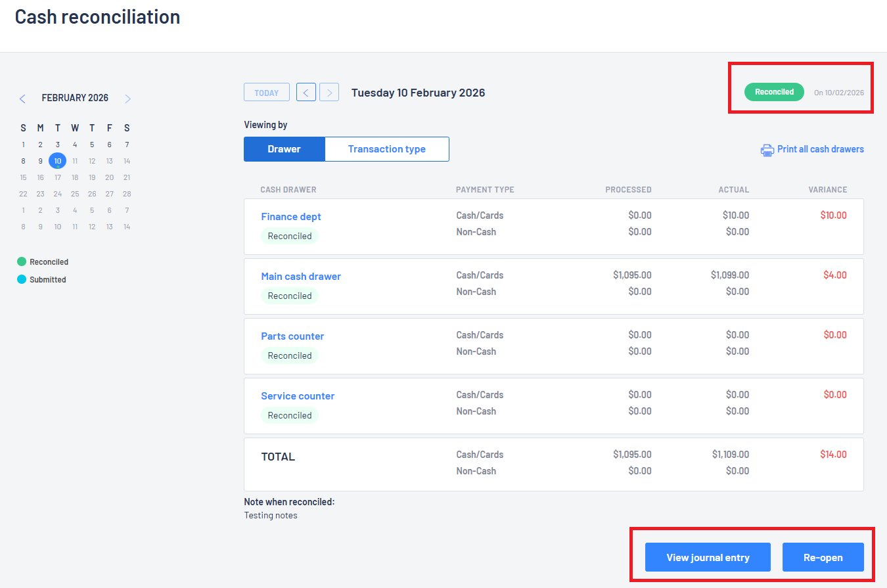Select February 10 in calendar
This screenshot has width=887, height=588.
[58, 161]
